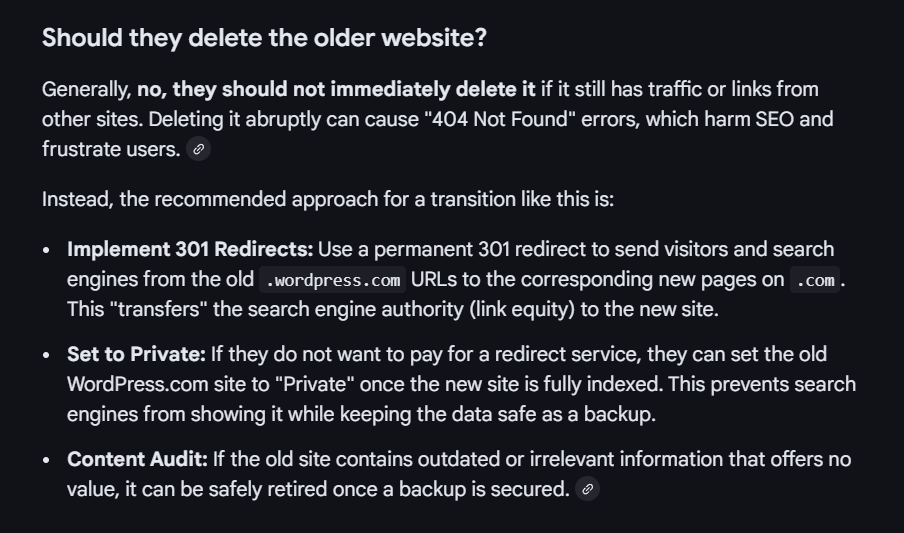This screenshot has height=533, width=904.
Task: Click the heading "Should they delete the older website?"
Action: point(264,38)
